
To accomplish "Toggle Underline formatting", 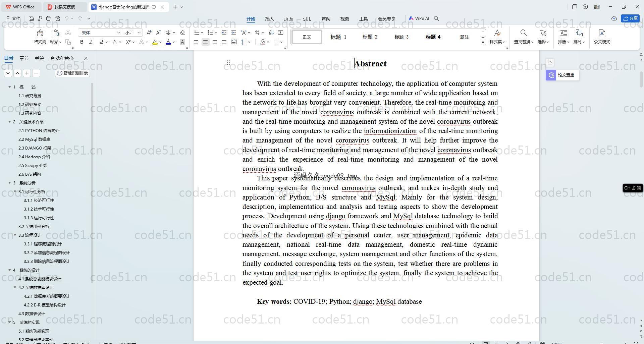I will click(101, 42).
